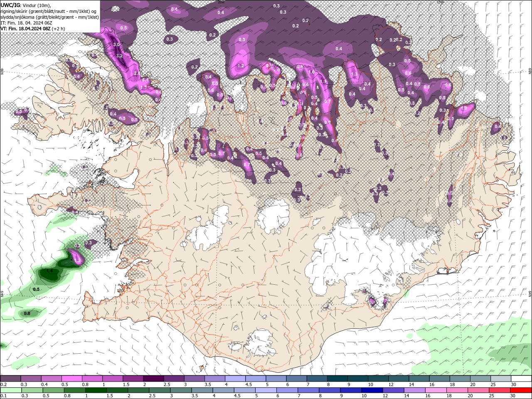Click the 20W longitude label at the top
The image size is (532, 399).
pos(221,2)
